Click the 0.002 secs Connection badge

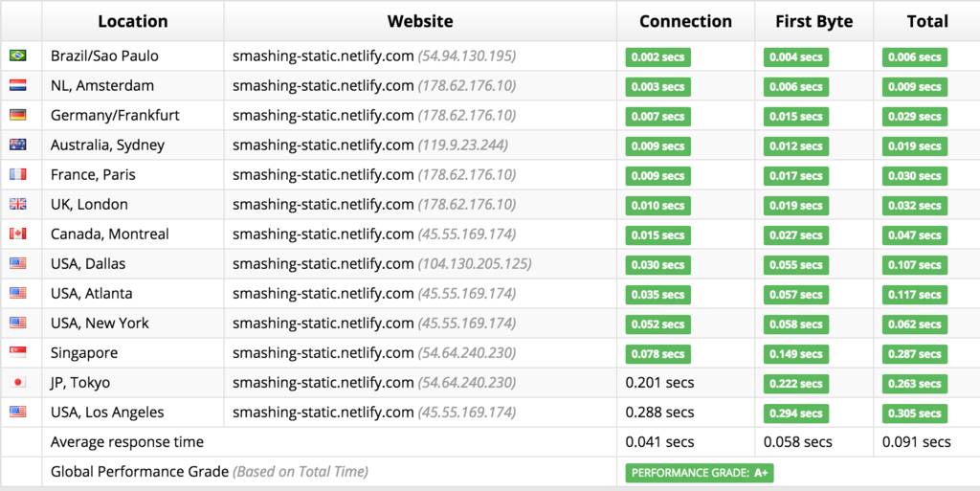[x=658, y=57]
